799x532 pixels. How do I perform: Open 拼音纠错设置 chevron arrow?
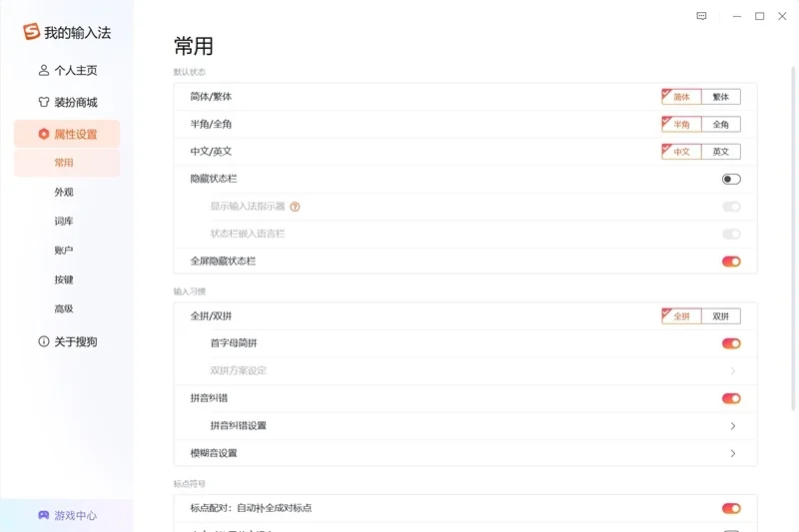click(x=733, y=426)
